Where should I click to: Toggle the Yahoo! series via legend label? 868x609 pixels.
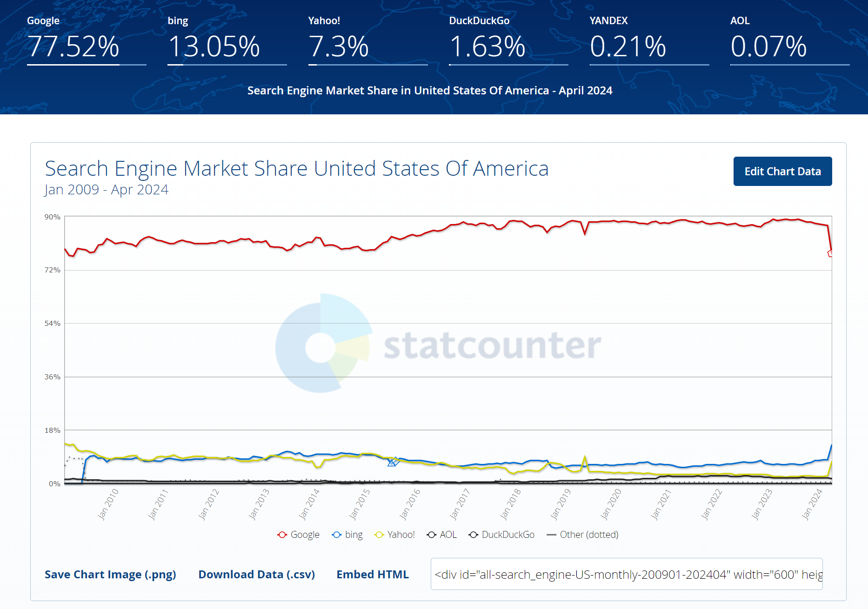(x=401, y=535)
